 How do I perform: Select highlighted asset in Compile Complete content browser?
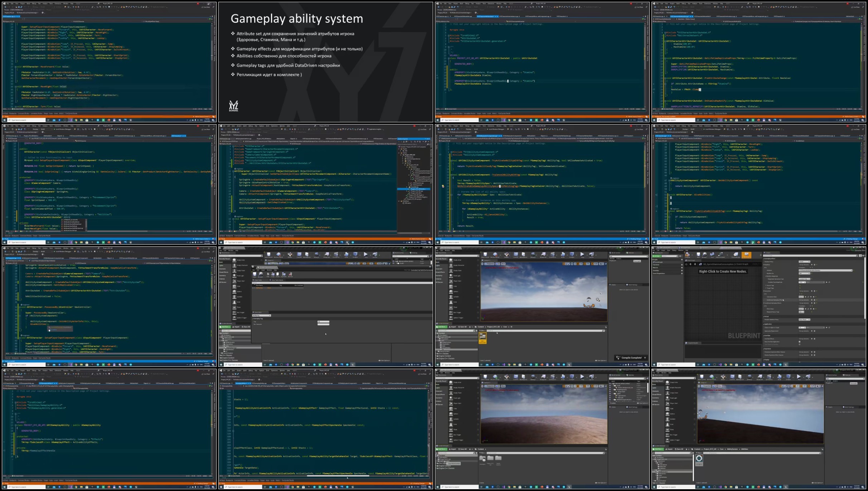point(483,338)
